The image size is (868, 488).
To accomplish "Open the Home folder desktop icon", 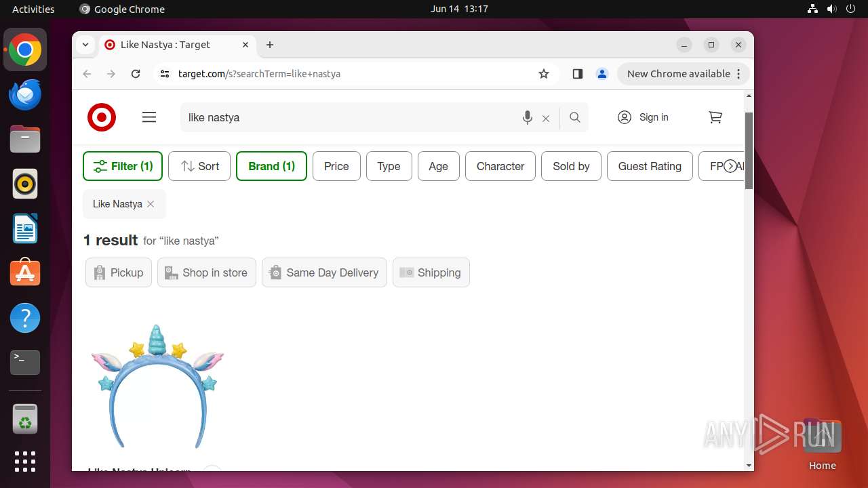I will click(822, 445).
